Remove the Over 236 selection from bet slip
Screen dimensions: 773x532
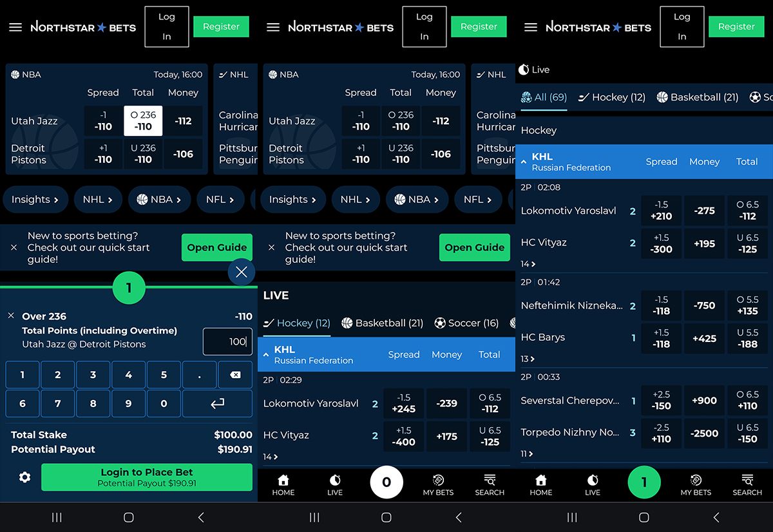(x=11, y=316)
